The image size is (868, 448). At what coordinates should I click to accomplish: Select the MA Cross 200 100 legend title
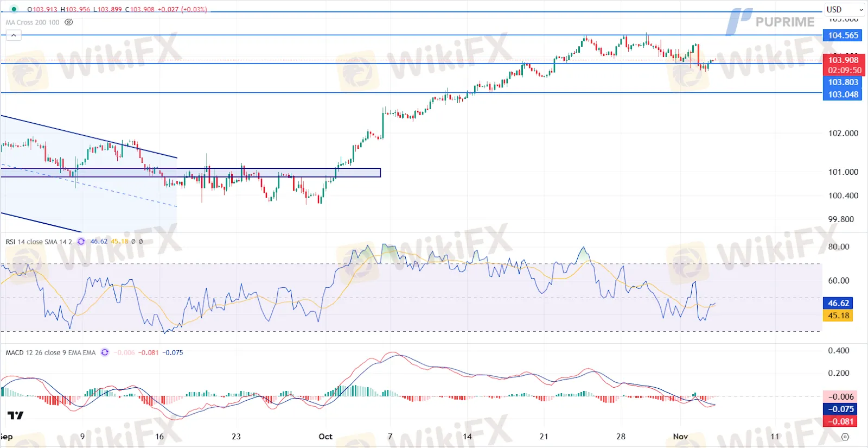pyautogui.click(x=33, y=22)
